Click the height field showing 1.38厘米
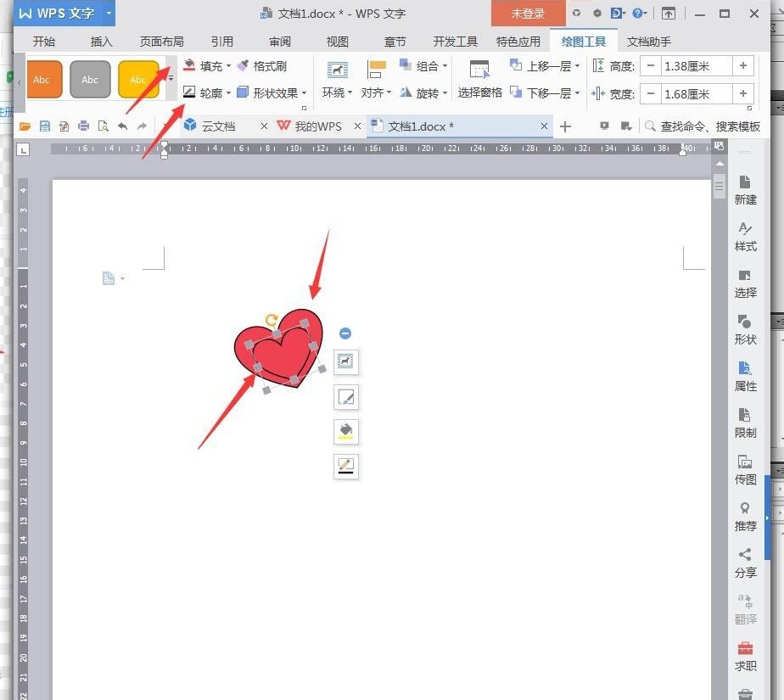This screenshot has height=700, width=784. coord(697,65)
